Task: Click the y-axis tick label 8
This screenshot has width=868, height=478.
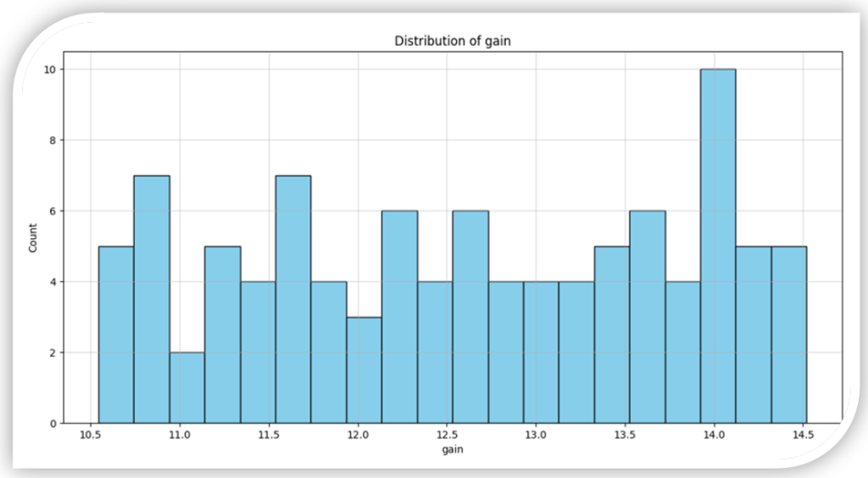Action: [53, 140]
